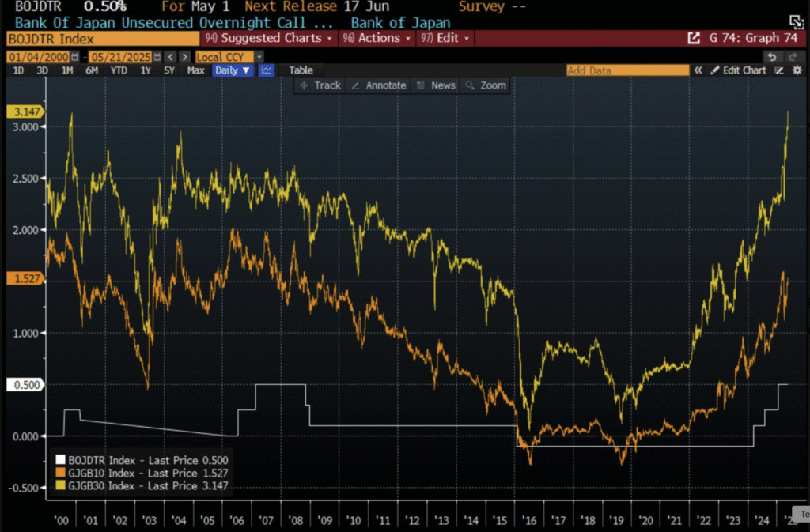
Task: Click the end date field 05/21/2025
Action: (120, 57)
